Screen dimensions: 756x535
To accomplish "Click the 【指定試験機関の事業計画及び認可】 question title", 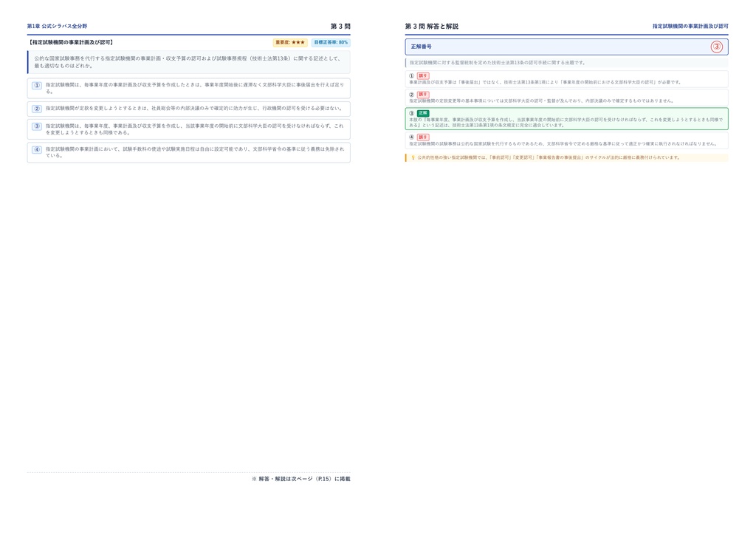I will pyautogui.click(x=70, y=42).
